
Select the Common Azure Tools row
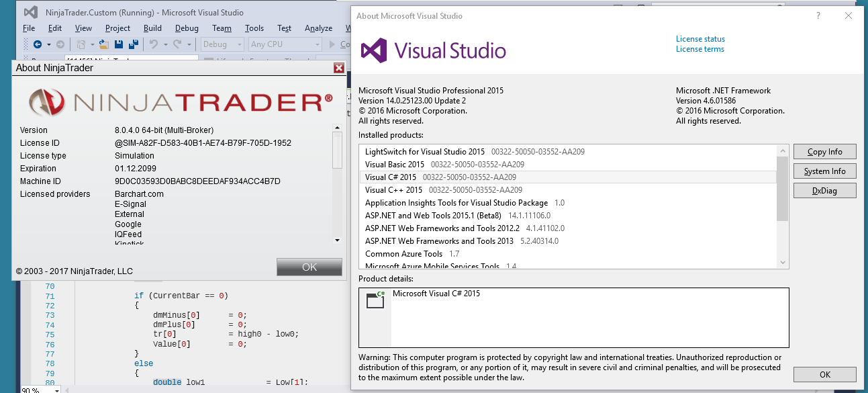tap(568, 254)
